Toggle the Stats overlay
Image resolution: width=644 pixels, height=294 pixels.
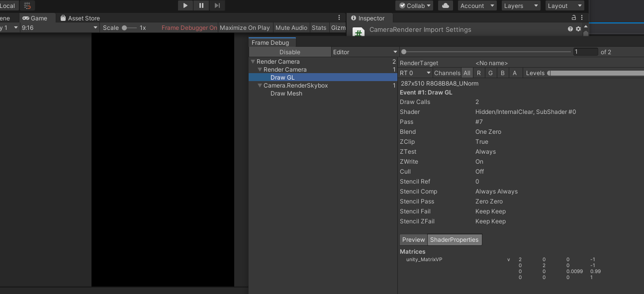(319, 28)
